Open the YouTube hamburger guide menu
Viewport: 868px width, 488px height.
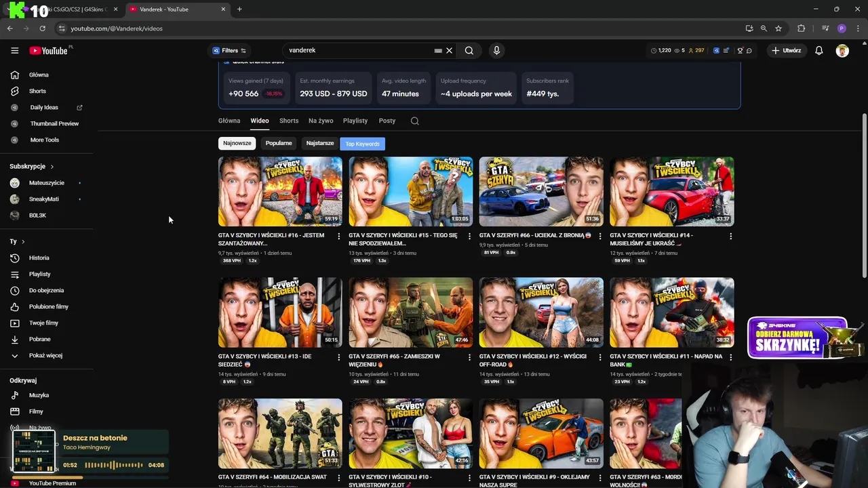[14, 50]
